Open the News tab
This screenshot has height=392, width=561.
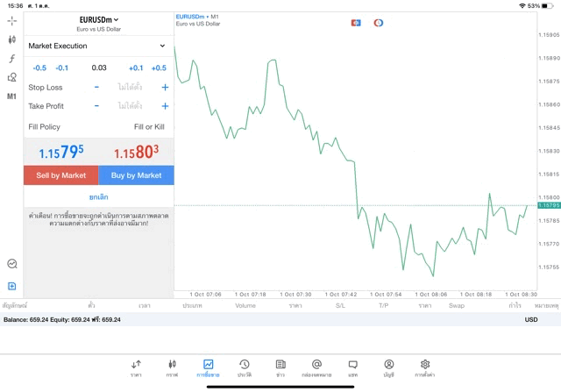(x=280, y=368)
